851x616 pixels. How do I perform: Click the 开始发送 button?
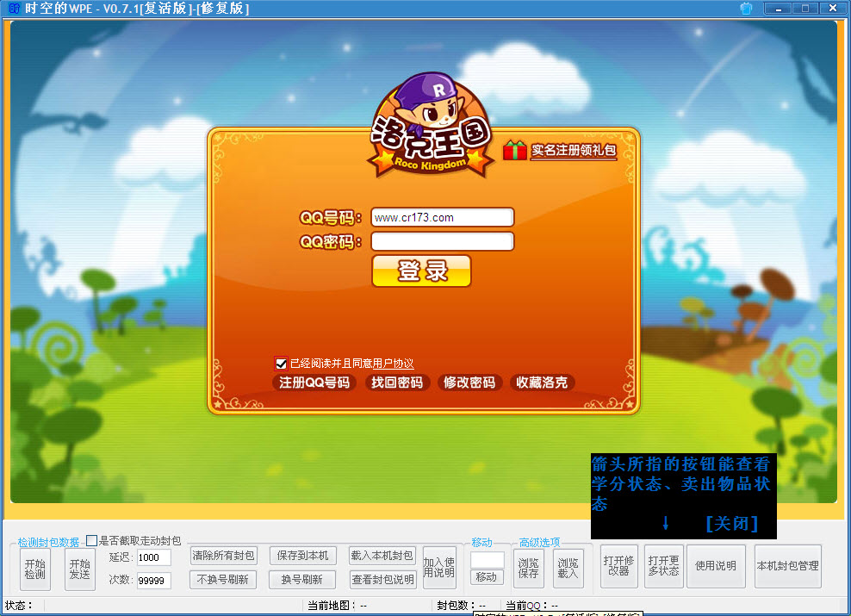(80, 569)
